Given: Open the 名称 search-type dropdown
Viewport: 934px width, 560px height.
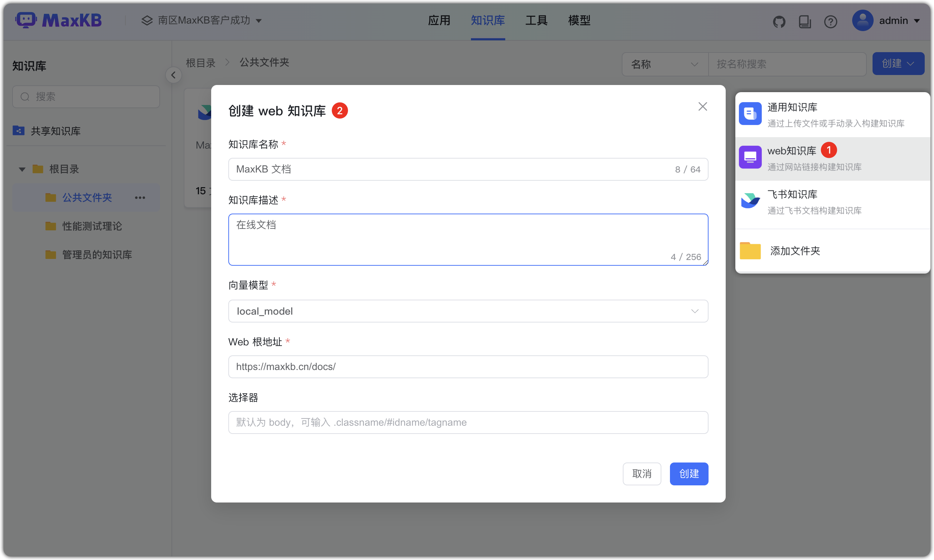Looking at the screenshot, I should coord(665,64).
